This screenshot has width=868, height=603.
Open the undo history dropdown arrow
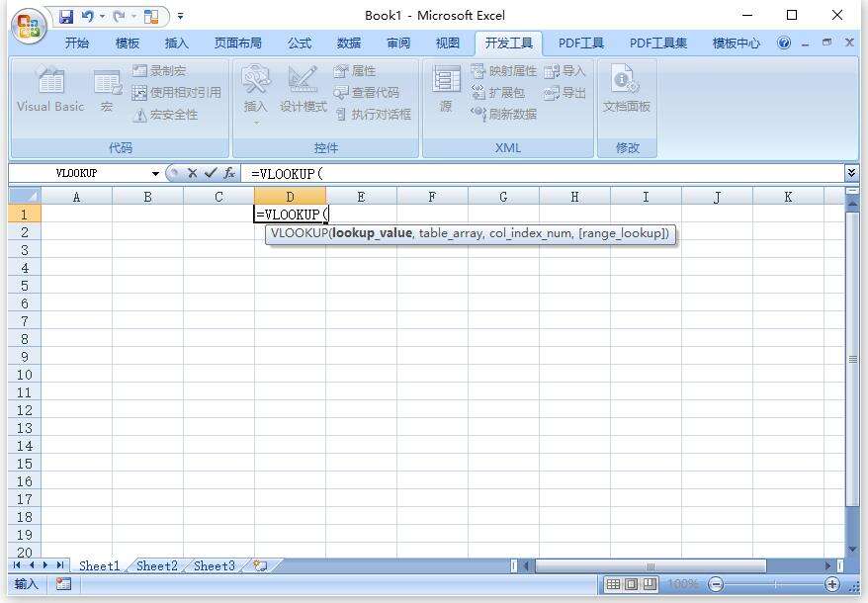(103, 17)
